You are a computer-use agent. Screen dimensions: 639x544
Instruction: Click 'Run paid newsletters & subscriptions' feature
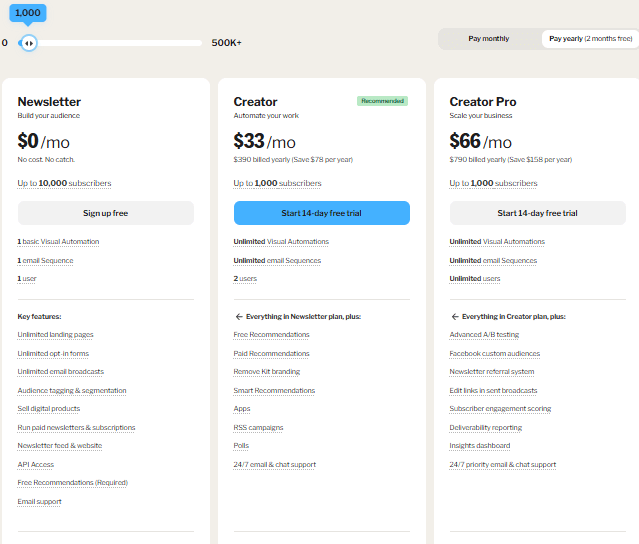(76, 427)
